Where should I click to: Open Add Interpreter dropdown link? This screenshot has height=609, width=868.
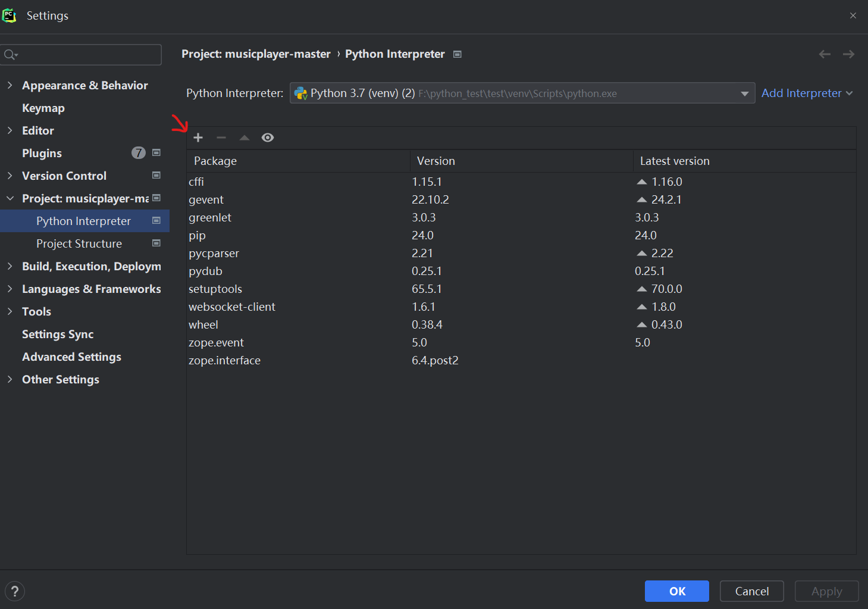pos(807,93)
